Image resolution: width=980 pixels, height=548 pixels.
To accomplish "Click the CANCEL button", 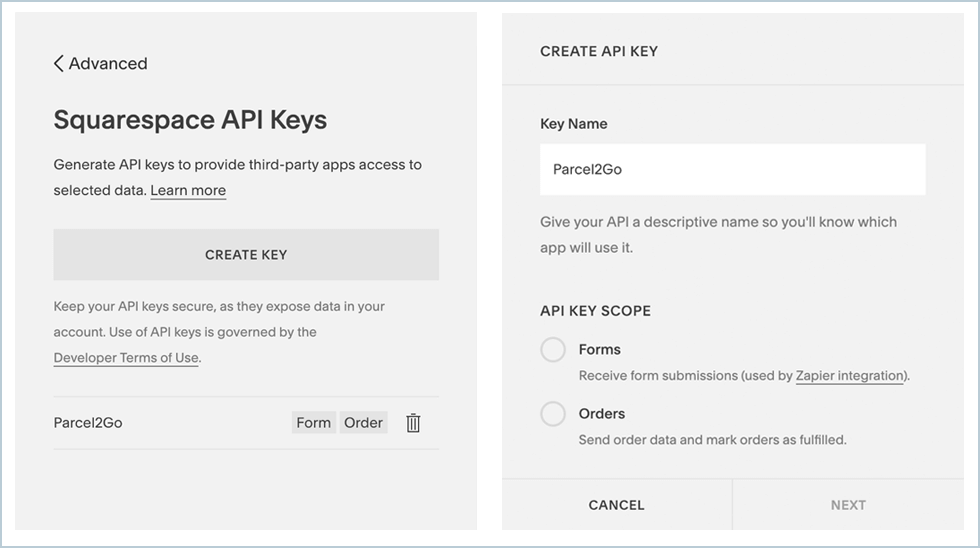I will 616,505.
